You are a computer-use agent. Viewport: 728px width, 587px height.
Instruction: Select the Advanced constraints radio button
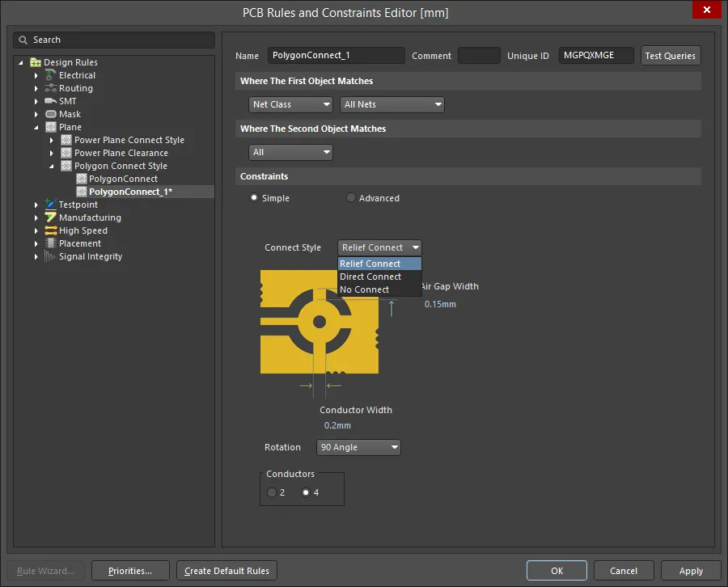351,197
